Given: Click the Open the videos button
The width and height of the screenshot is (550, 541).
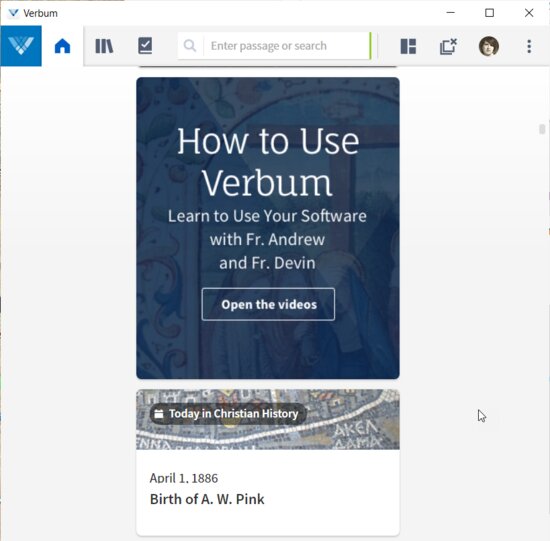Looking at the screenshot, I should pyautogui.click(x=268, y=304).
